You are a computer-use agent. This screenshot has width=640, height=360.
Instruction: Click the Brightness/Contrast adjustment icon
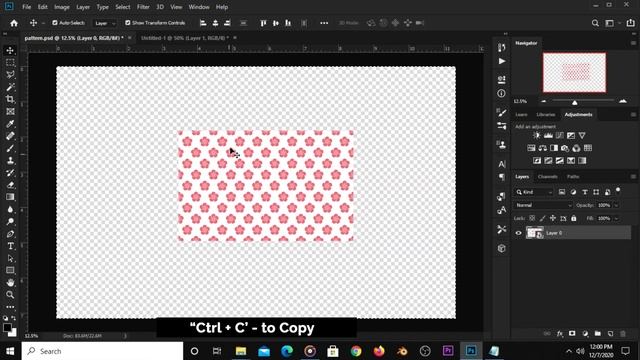[537, 136]
